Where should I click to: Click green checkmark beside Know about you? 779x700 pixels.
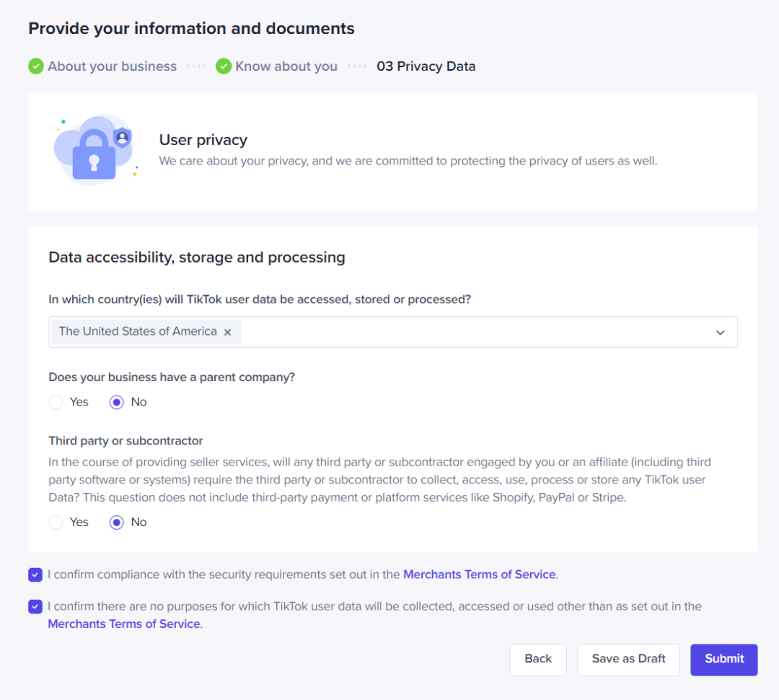tap(224, 66)
